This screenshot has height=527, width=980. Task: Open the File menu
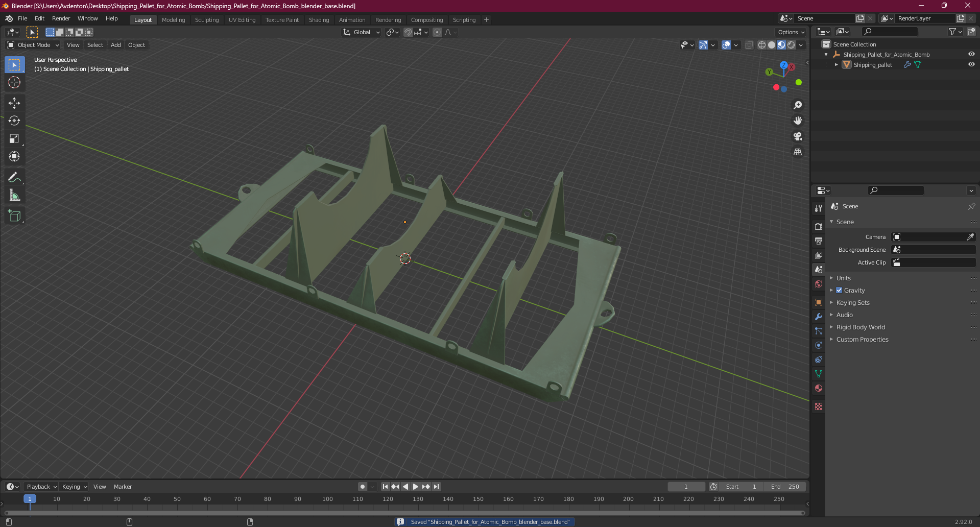point(22,18)
